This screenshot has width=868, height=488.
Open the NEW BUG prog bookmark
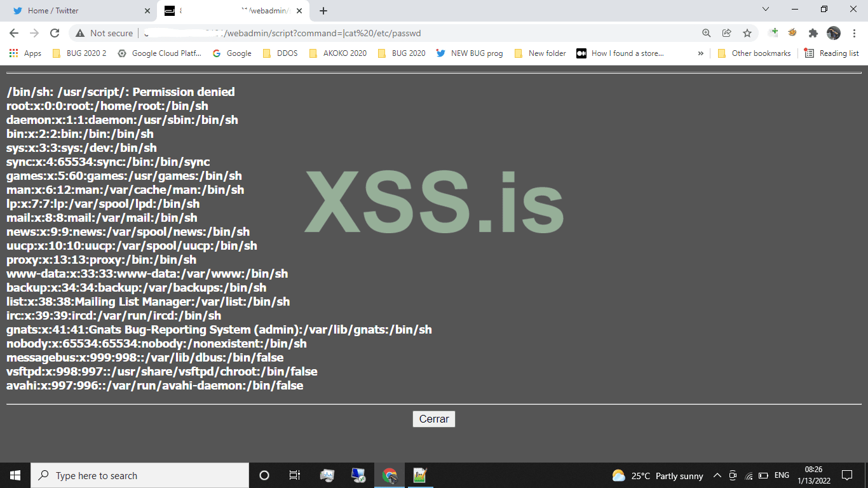coord(470,53)
